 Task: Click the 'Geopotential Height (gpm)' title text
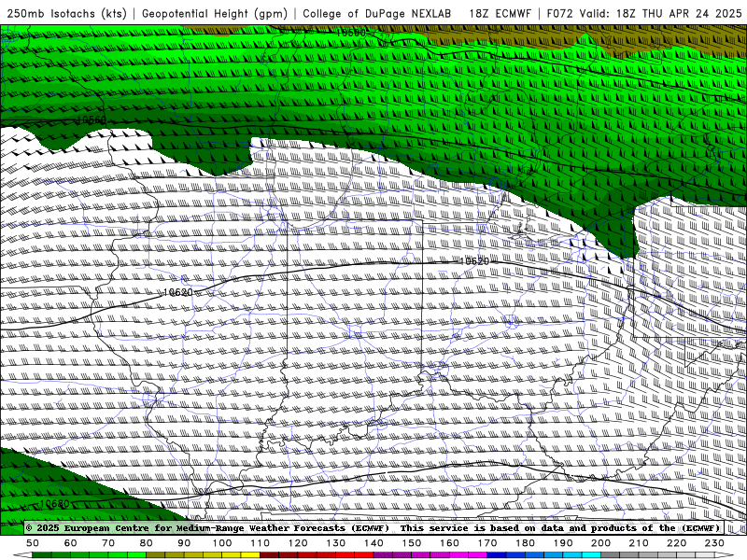(215, 13)
